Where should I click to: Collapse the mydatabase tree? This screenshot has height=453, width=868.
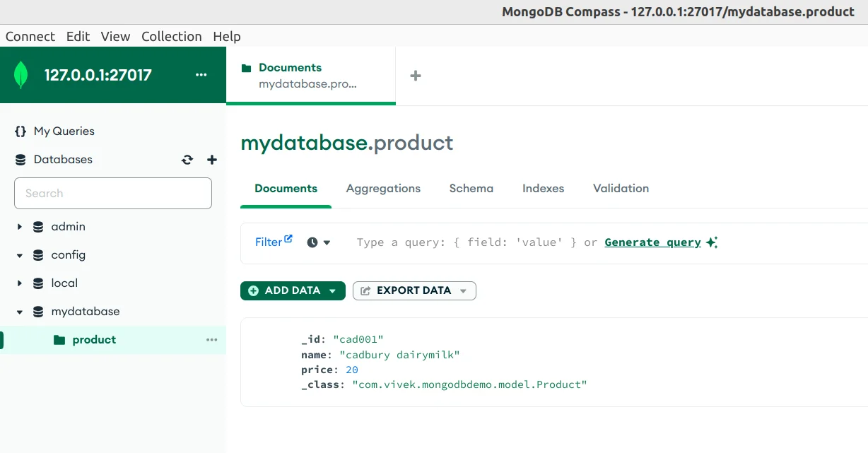(x=20, y=312)
